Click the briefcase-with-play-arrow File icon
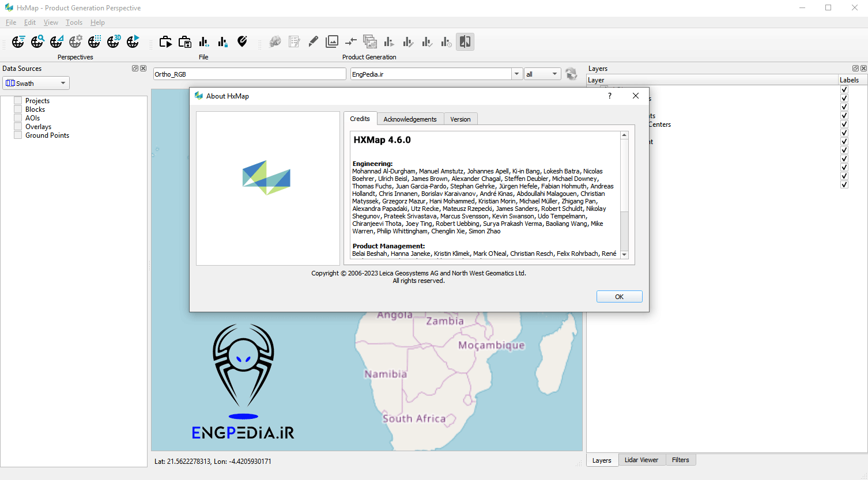The height and width of the screenshot is (480, 868). [166, 41]
